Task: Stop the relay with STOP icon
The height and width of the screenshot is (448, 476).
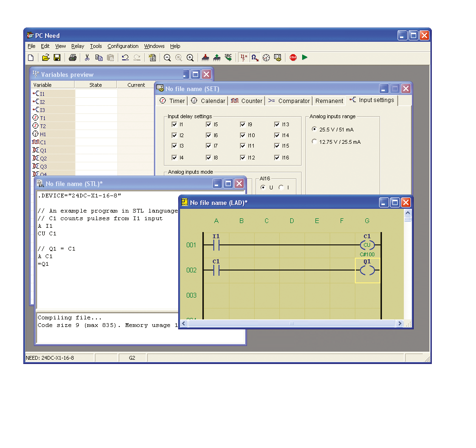Action: click(x=293, y=57)
